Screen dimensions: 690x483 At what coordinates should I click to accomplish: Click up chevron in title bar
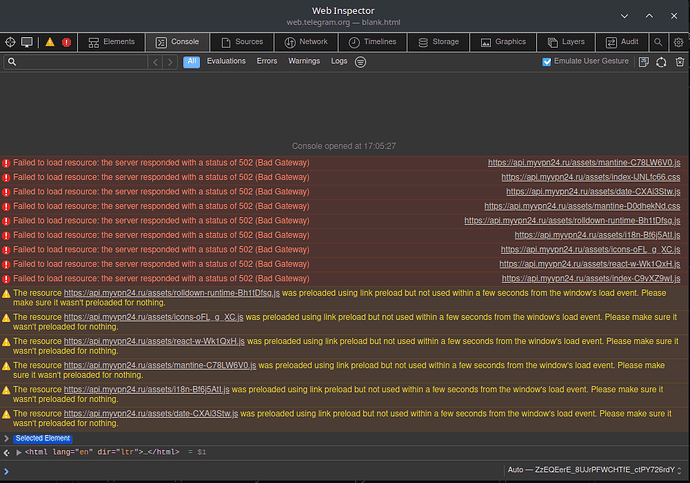pyautogui.click(x=649, y=16)
